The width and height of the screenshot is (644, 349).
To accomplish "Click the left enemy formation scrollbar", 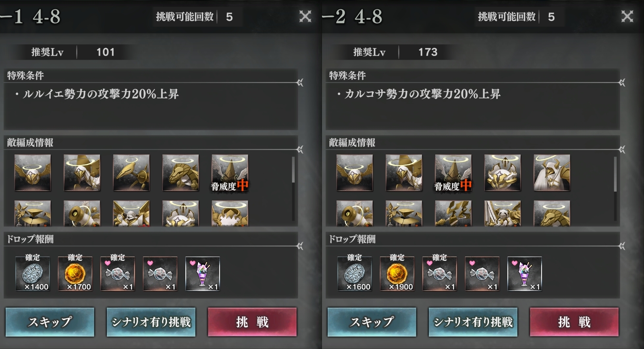I will (293, 170).
